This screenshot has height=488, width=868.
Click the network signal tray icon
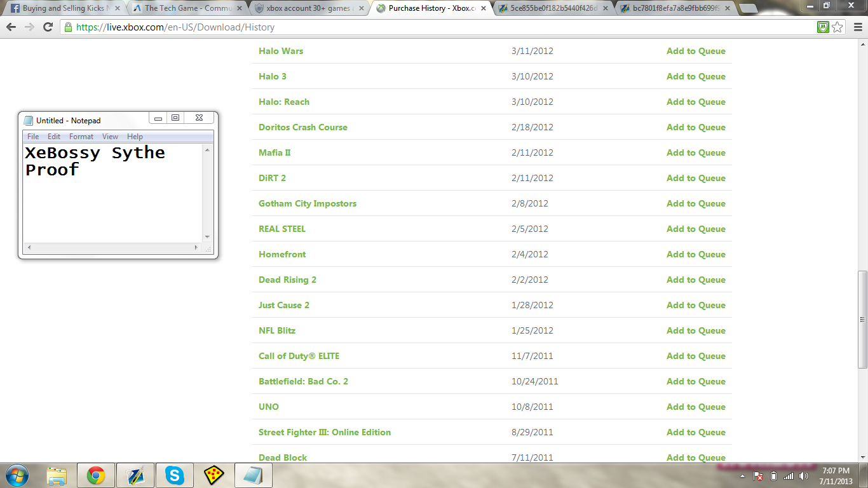789,476
